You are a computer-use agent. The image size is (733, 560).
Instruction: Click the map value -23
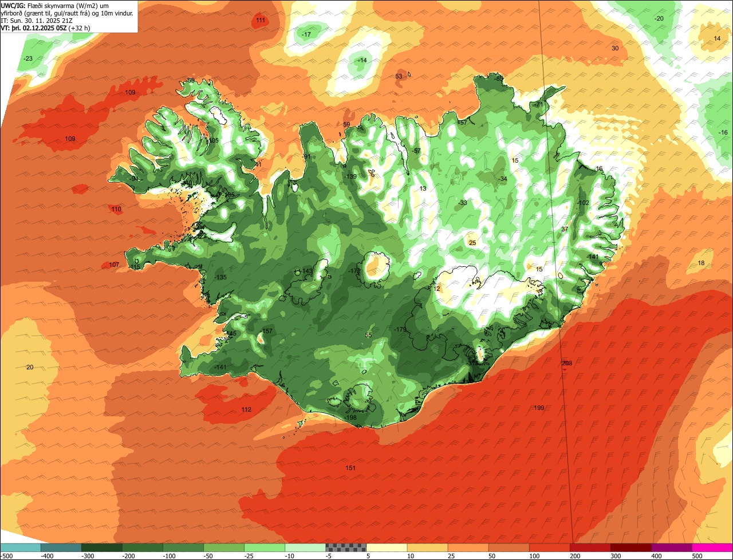coord(28,58)
